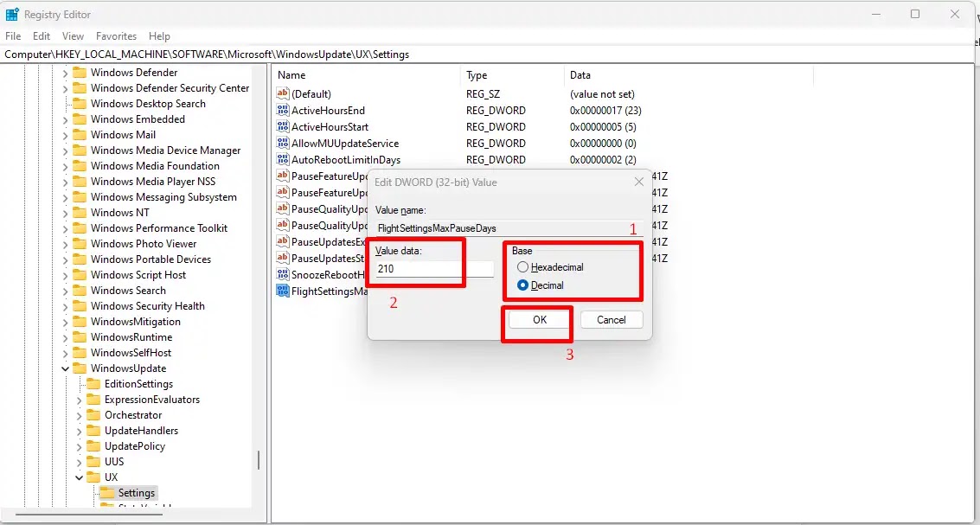980x525 pixels.
Task: Open the View menu
Action: pos(74,36)
